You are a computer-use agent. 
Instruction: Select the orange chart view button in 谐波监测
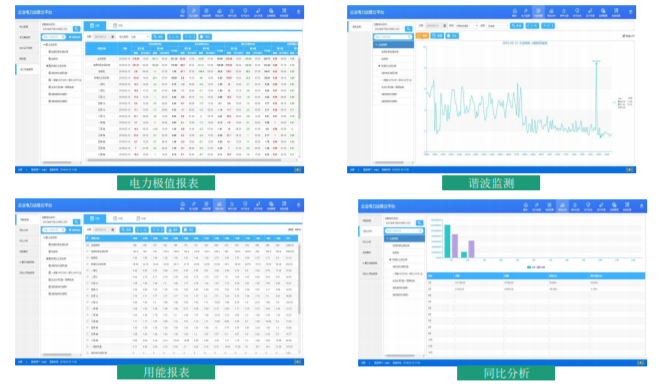click(422, 36)
